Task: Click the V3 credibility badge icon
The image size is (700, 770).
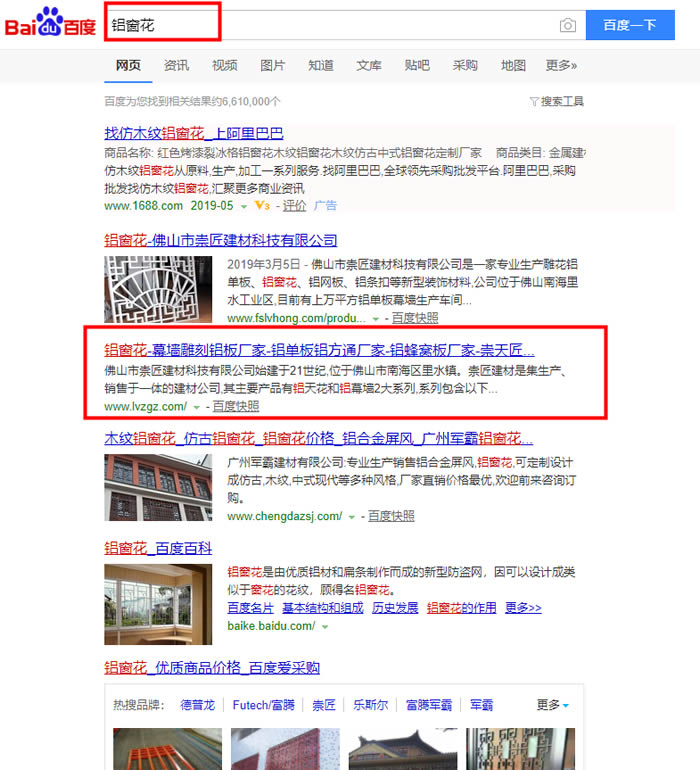Action: click(262, 206)
